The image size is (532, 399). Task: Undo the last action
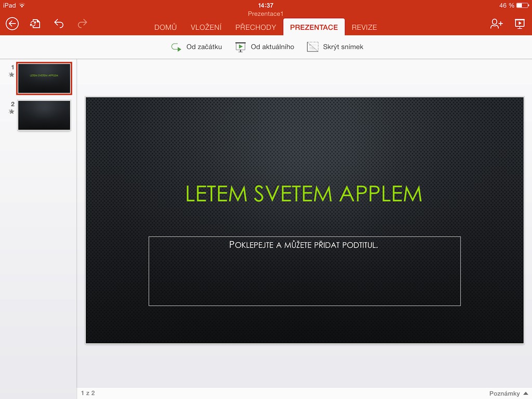click(59, 23)
